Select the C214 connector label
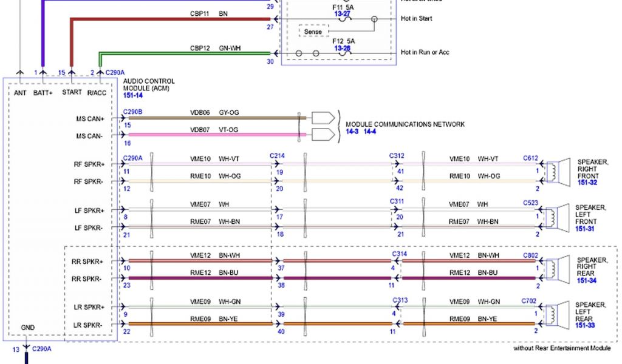Viewport: 622px width, 364px height. click(x=277, y=156)
